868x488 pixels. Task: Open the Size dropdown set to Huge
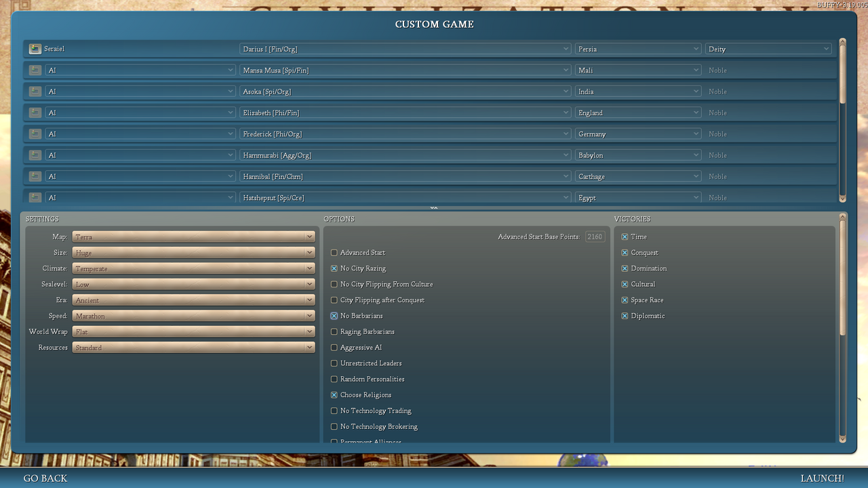click(193, 253)
